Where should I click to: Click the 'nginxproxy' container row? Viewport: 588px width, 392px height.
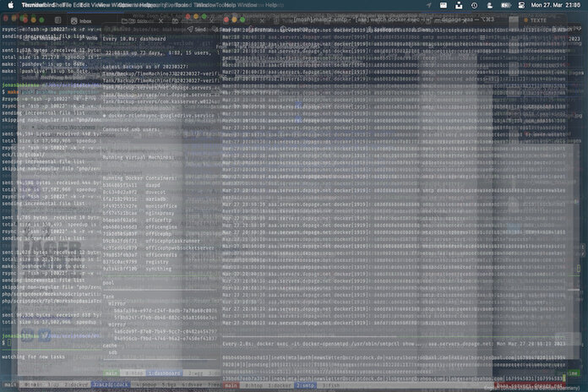[139, 213]
